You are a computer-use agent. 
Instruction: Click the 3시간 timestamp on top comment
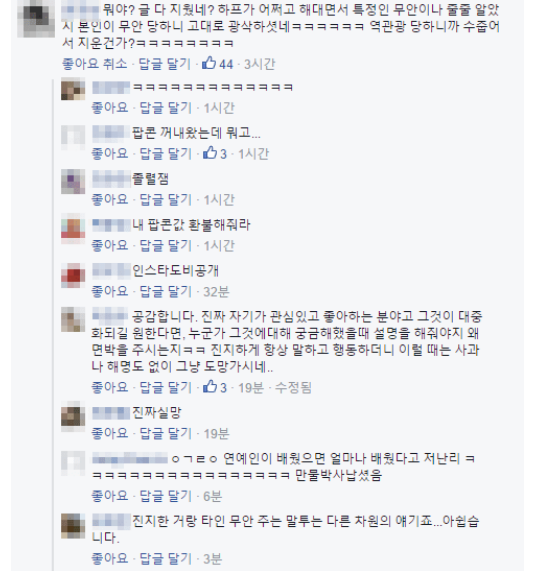[x=259, y=64]
